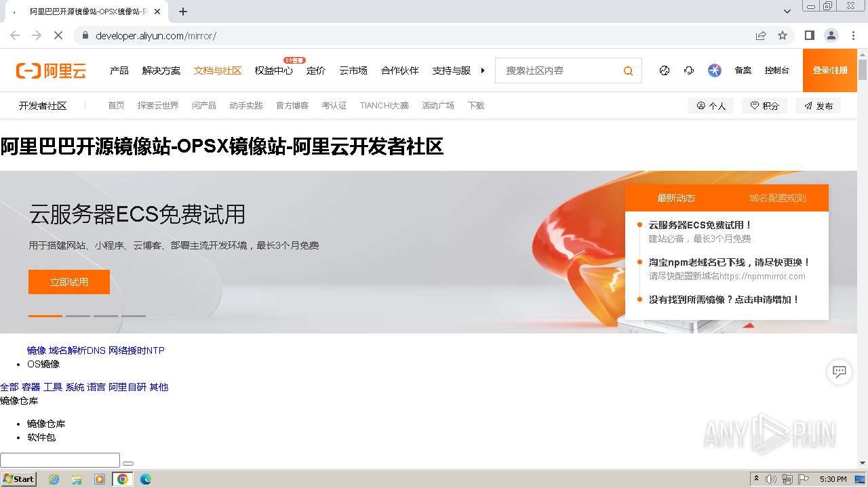Expand more nav items arrow

pos(483,70)
